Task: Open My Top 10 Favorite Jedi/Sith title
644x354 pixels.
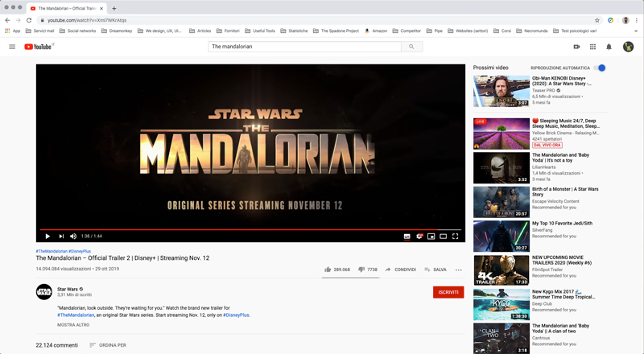Action: point(562,224)
